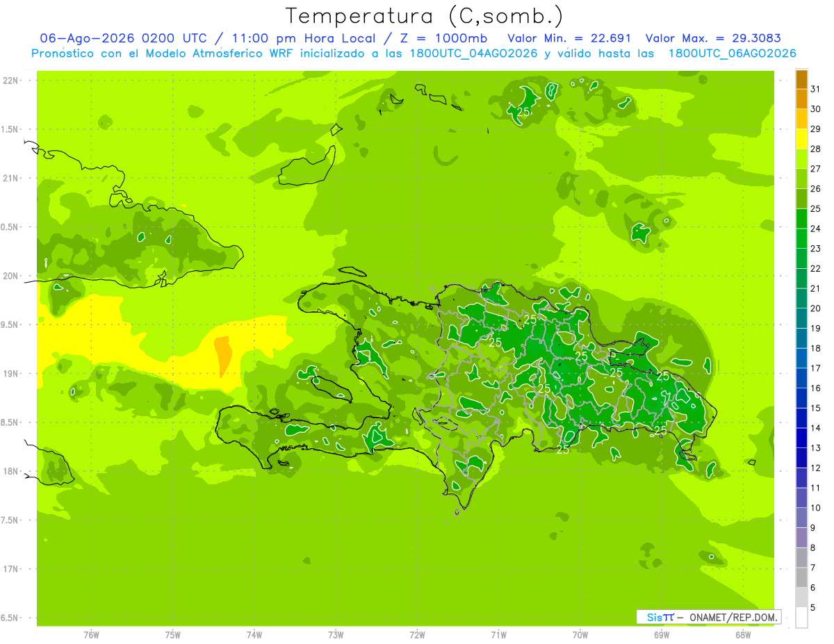Click the '18' value on the colorbar
834x644 pixels.
[816, 348]
